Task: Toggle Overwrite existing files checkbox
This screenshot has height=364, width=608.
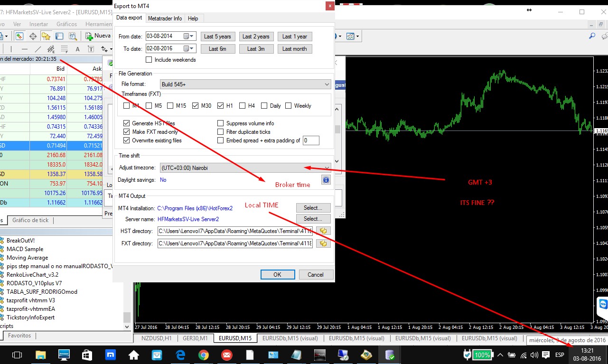Action: [x=127, y=140]
